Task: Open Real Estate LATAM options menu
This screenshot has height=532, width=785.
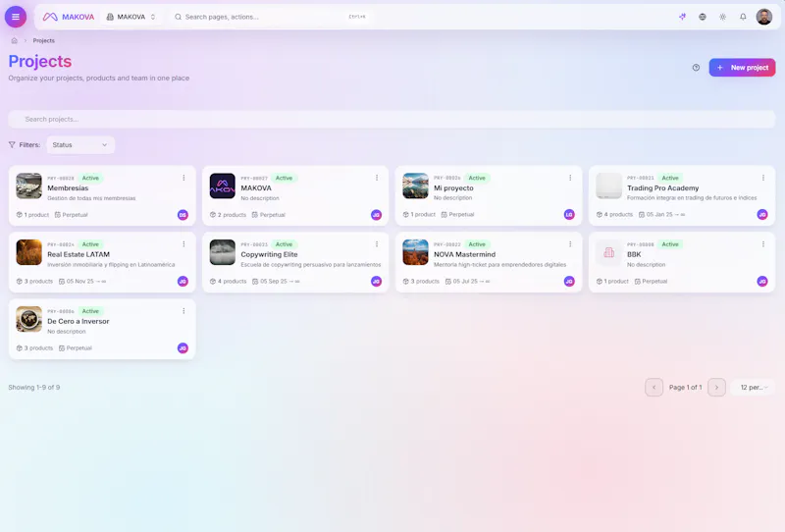Action: point(183,244)
